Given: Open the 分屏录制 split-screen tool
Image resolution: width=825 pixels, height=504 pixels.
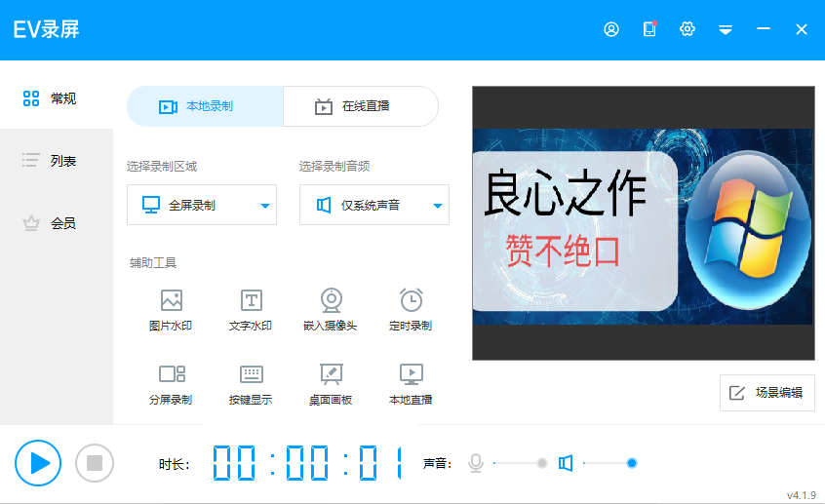Looking at the screenshot, I should (171, 384).
